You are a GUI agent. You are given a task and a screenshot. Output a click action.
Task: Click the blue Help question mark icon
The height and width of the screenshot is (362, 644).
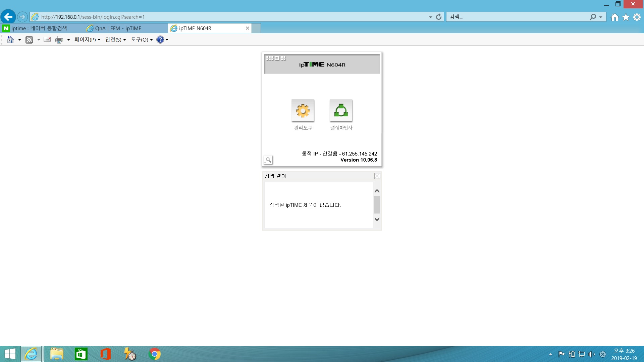[160, 40]
